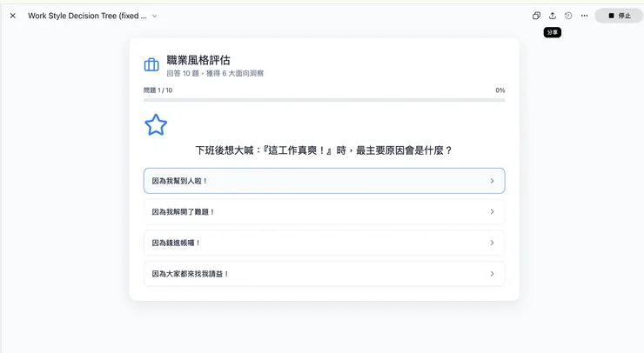Screen dimensions: 644x353
Task: Select answer 因為我幫到人啦!
Action: click(324, 181)
